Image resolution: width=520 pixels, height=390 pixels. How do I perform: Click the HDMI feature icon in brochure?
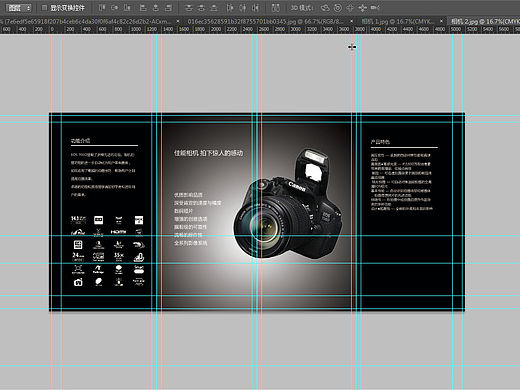(118, 232)
